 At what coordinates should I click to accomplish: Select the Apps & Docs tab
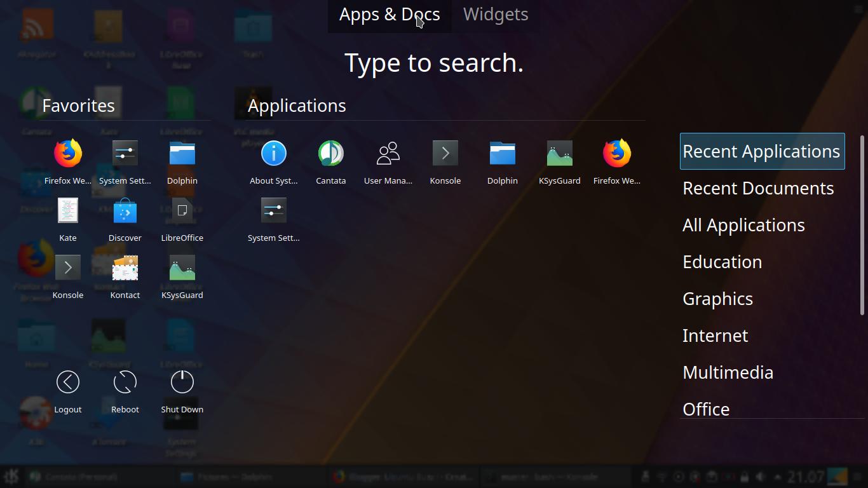pos(389,14)
